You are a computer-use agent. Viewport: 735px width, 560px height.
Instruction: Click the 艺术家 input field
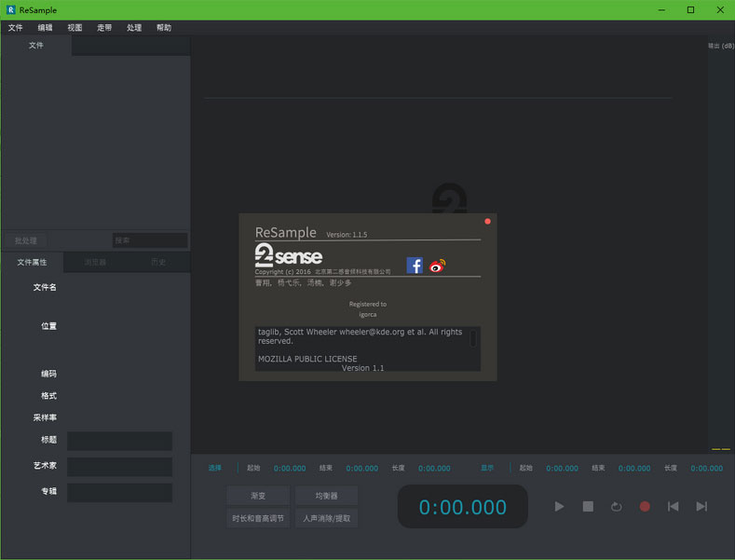pos(119,467)
